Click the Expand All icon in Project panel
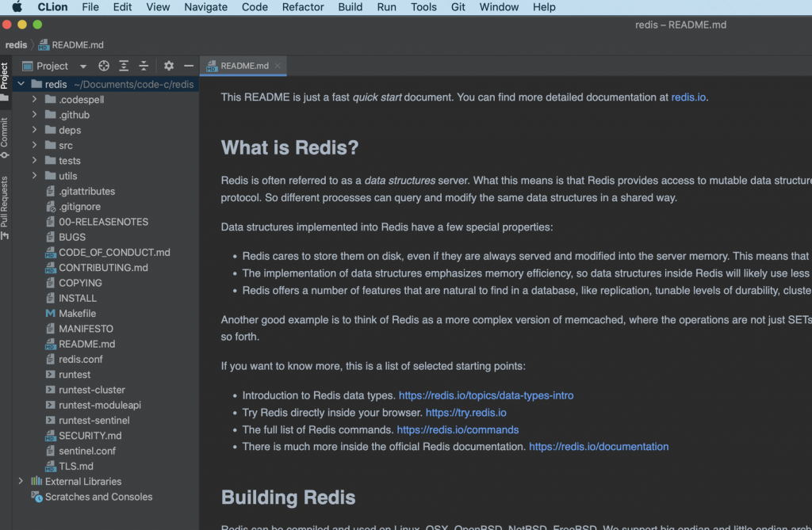The height and width of the screenshot is (530, 812). (124, 66)
